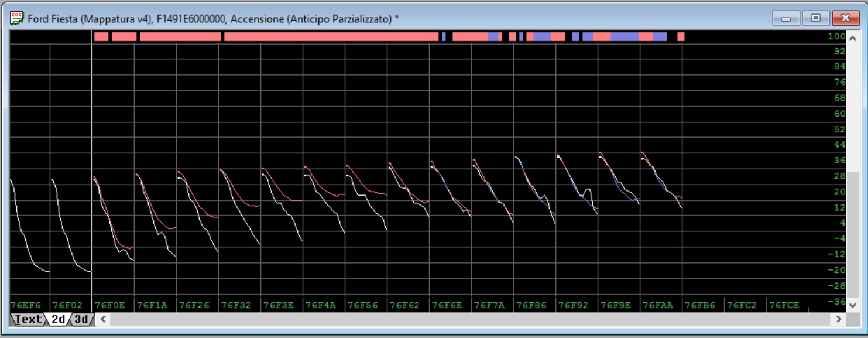Click the vertical scrollbar down arrow
The height and width of the screenshot is (338, 868).
pos(852,305)
